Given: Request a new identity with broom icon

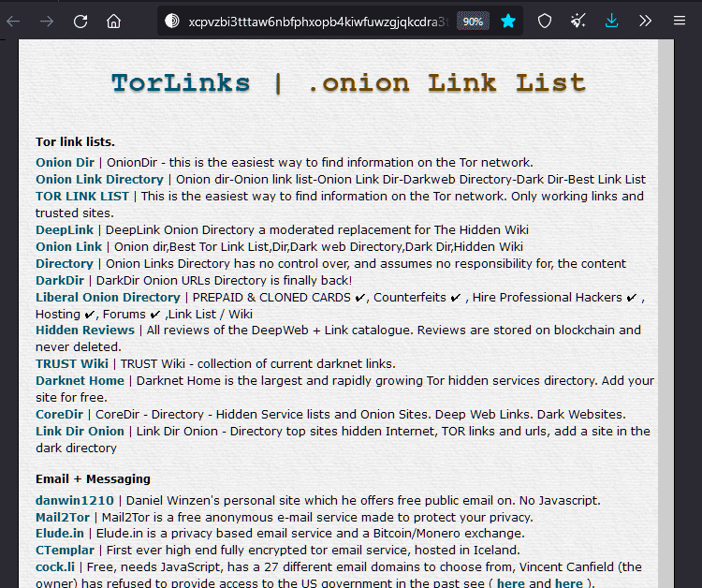Looking at the screenshot, I should (578, 21).
